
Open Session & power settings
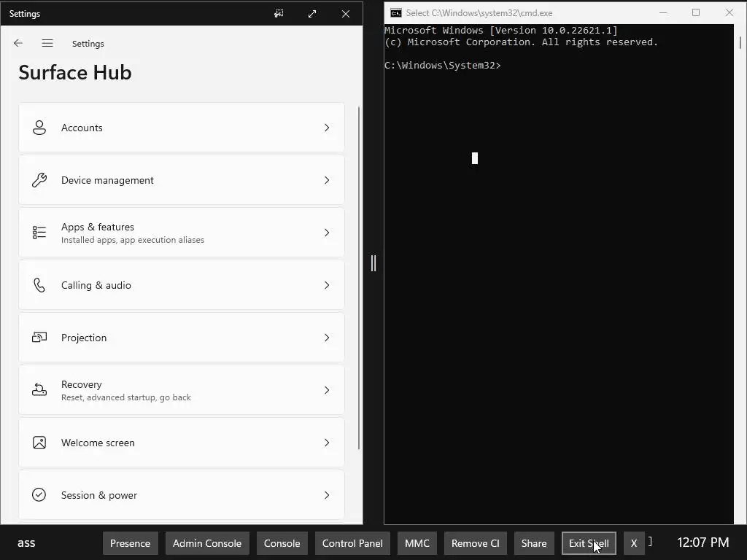(182, 495)
